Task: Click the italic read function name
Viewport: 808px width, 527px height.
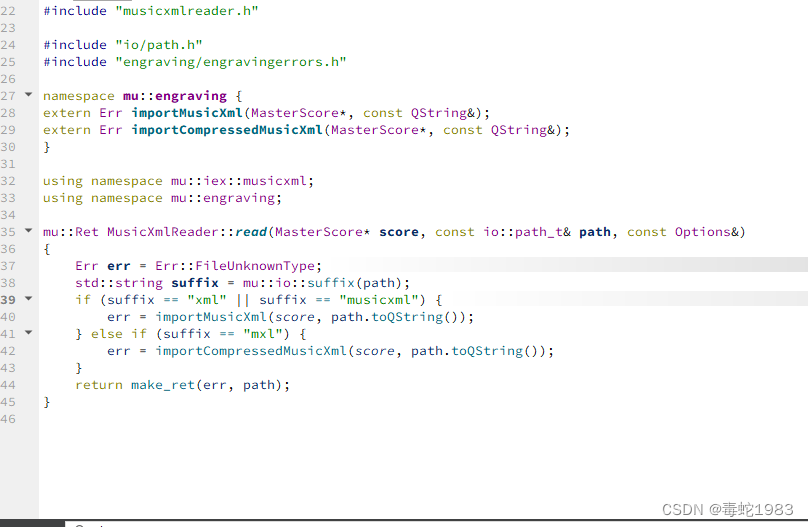Action: click(x=251, y=232)
